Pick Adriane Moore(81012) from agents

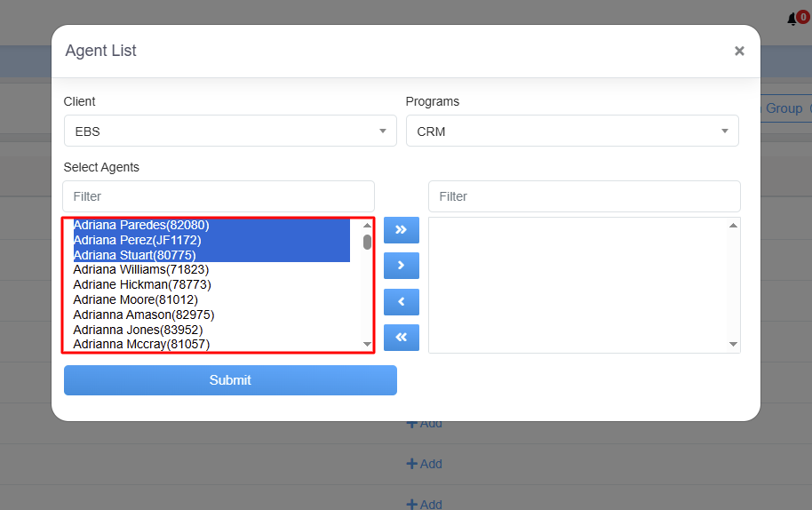coord(136,300)
